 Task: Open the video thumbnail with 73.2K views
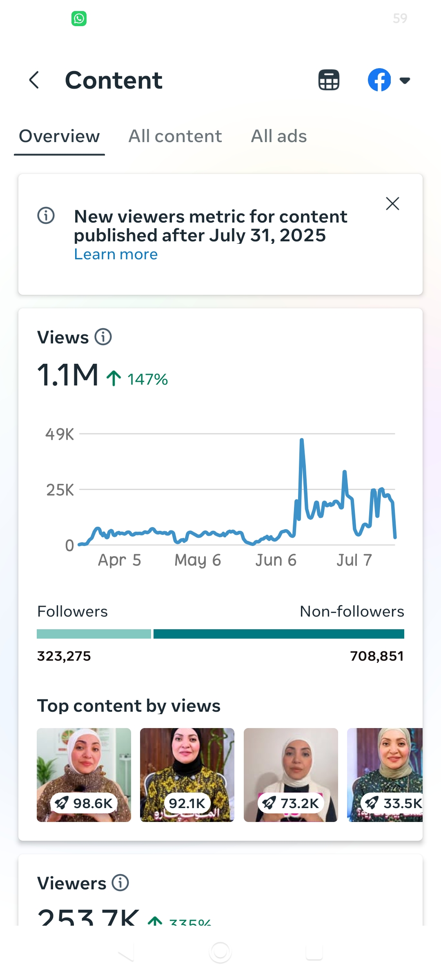[x=291, y=775]
